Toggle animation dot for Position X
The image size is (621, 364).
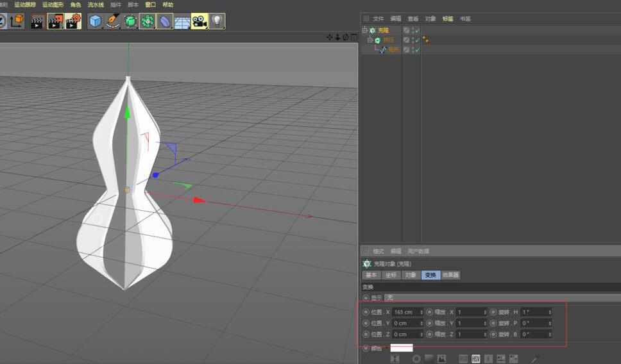(366, 312)
